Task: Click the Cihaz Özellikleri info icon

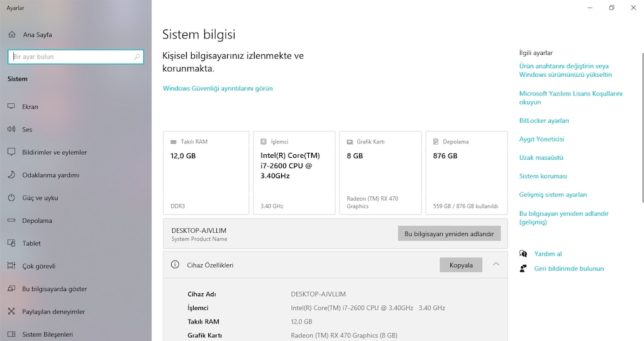Action: pyautogui.click(x=175, y=265)
